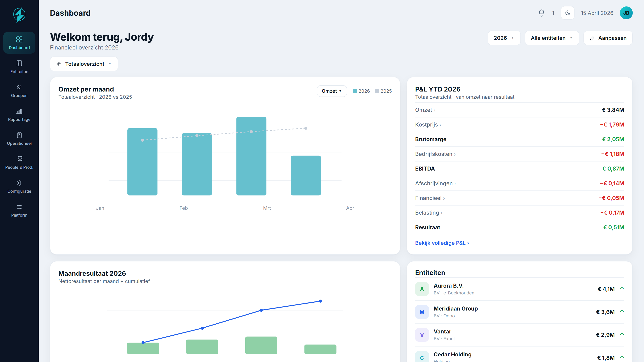Open People & Prod. in the sidebar
This screenshot has height=362, width=644.
pyautogui.click(x=19, y=163)
